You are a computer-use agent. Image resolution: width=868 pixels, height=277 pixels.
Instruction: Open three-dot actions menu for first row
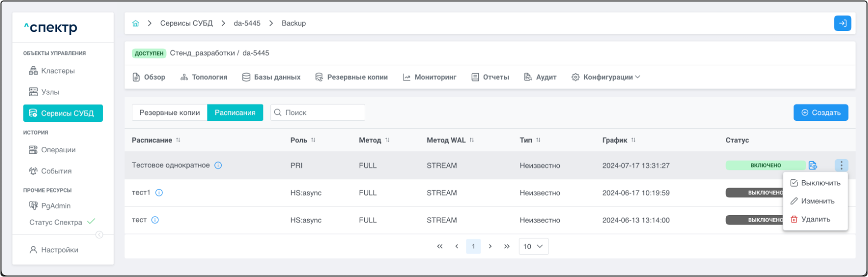coord(841,166)
